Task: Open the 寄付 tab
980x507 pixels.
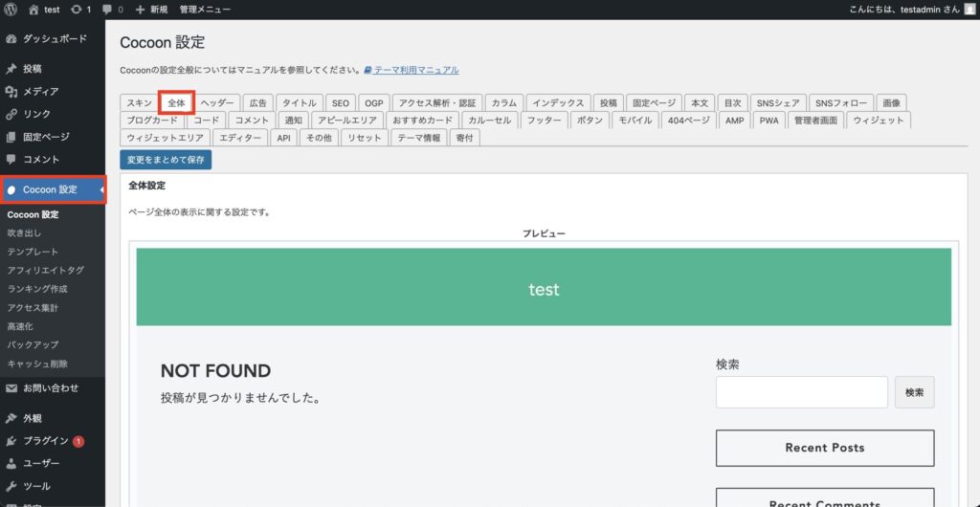Action: click(464, 138)
